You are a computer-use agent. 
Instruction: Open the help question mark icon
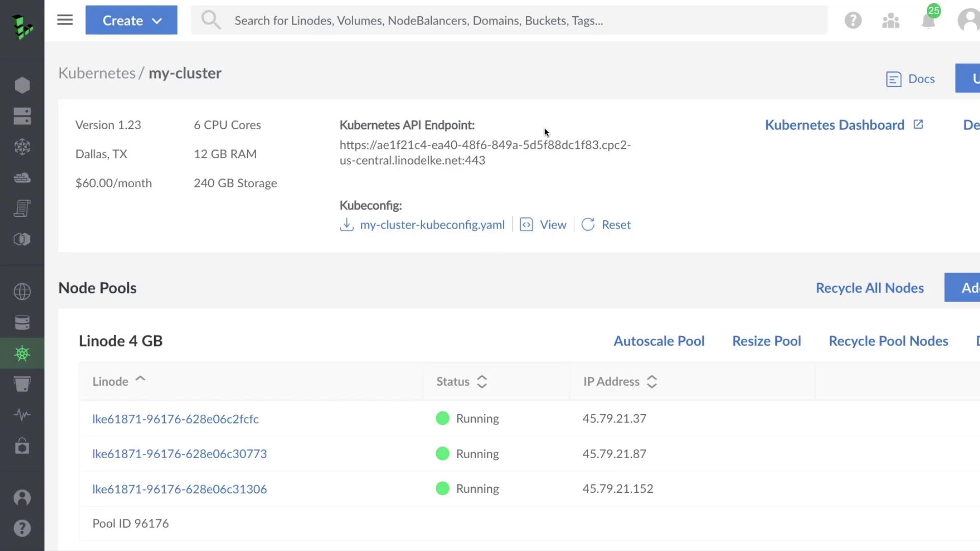(853, 21)
